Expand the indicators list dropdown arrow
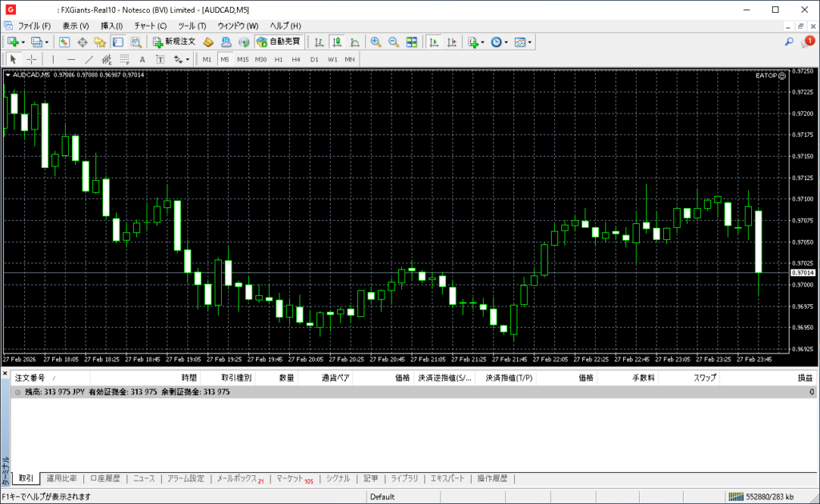 (484, 42)
